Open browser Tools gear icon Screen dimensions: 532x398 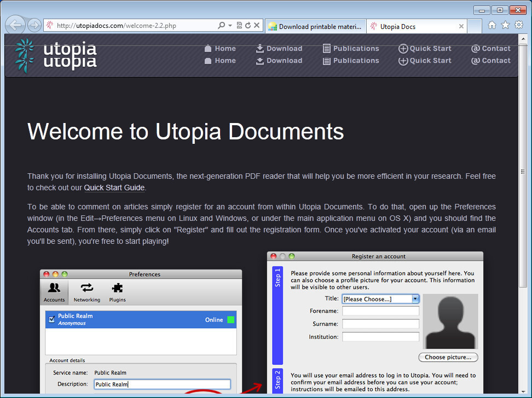[x=519, y=25]
